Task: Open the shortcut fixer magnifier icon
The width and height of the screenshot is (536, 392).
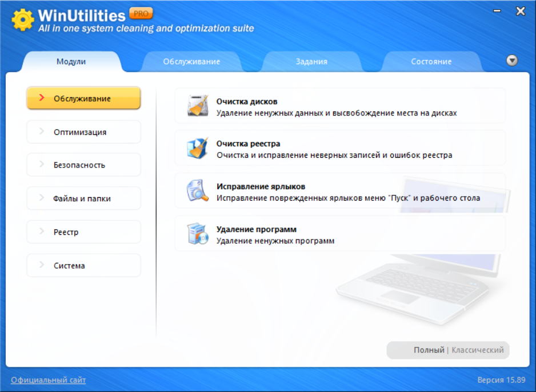Action: pos(197,191)
